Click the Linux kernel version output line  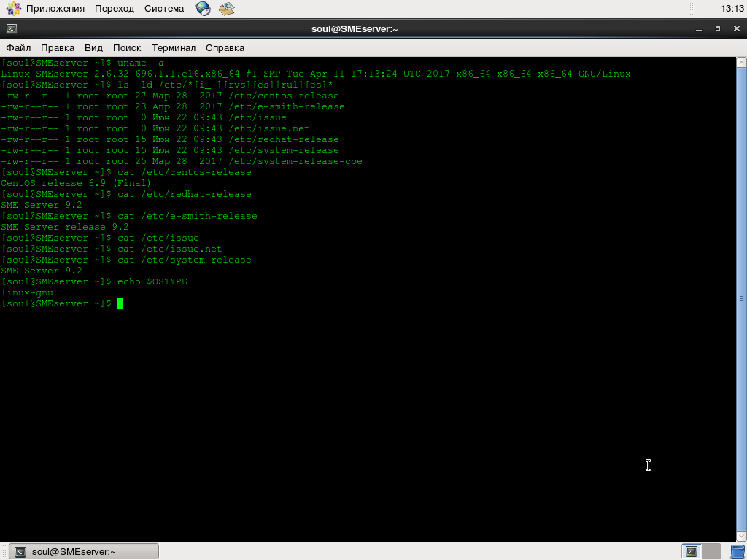(316, 74)
